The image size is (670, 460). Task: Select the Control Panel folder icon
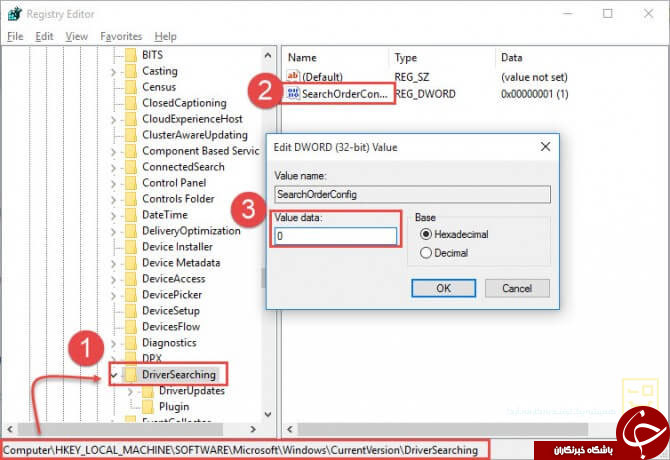(x=131, y=183)
